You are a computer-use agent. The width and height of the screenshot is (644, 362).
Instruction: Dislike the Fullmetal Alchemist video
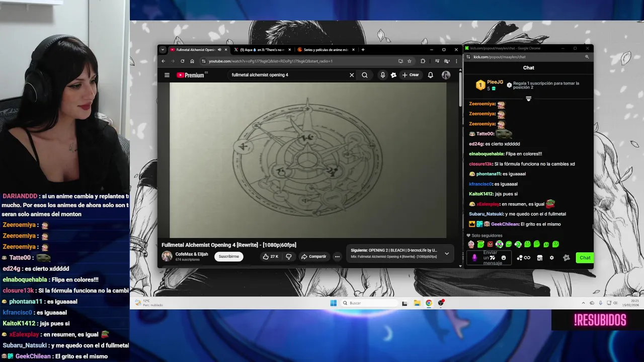point(289,256)
